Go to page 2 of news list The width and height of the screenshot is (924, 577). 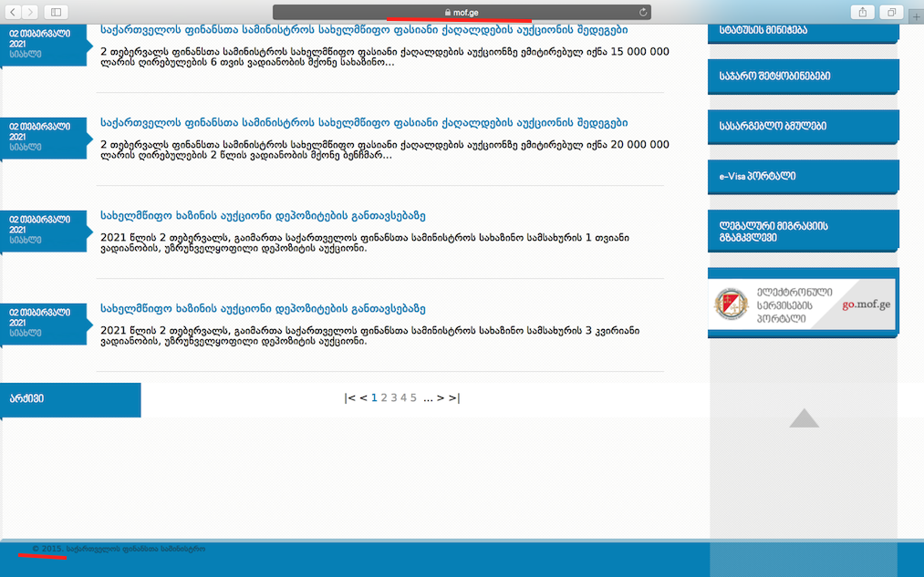point(384,397)
